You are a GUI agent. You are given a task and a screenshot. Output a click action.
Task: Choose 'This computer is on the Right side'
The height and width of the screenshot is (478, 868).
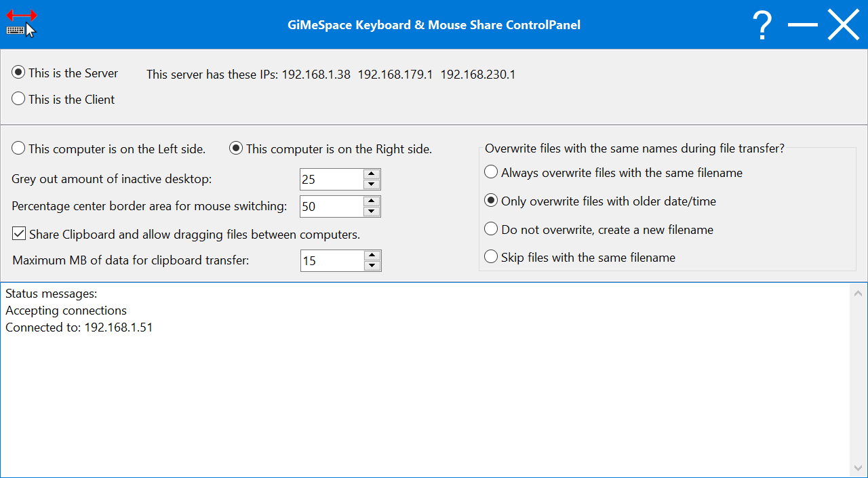[x=330, y=148]
